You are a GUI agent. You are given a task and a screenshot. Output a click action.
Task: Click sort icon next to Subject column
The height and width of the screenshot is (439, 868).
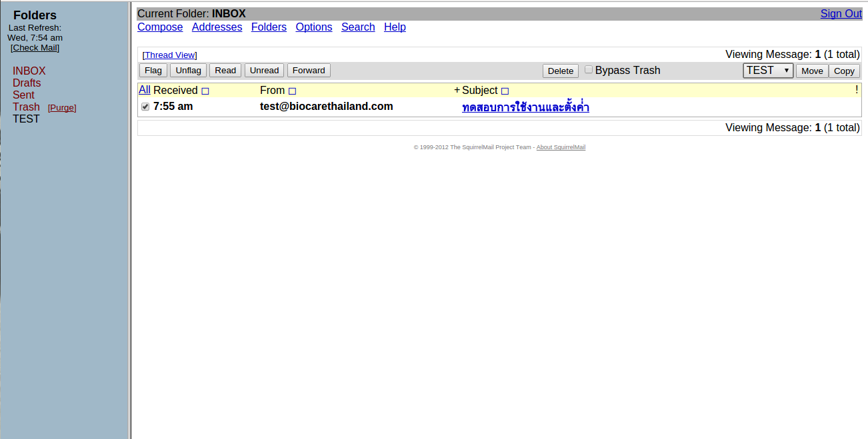(x=505, y=91)
